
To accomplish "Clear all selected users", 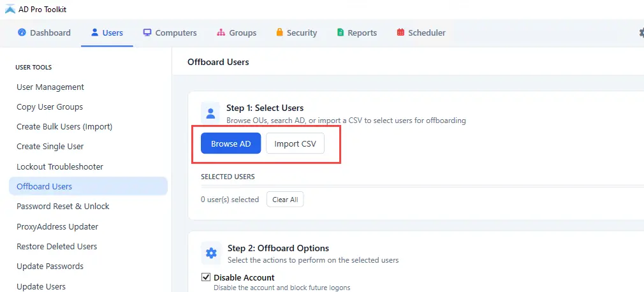I will click(x=285, y=200).
